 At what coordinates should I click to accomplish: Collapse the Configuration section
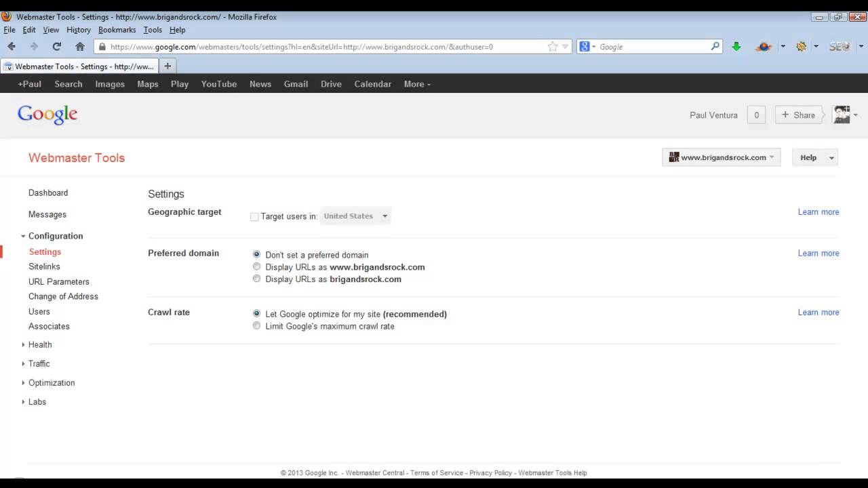click(x=23, y=237)
